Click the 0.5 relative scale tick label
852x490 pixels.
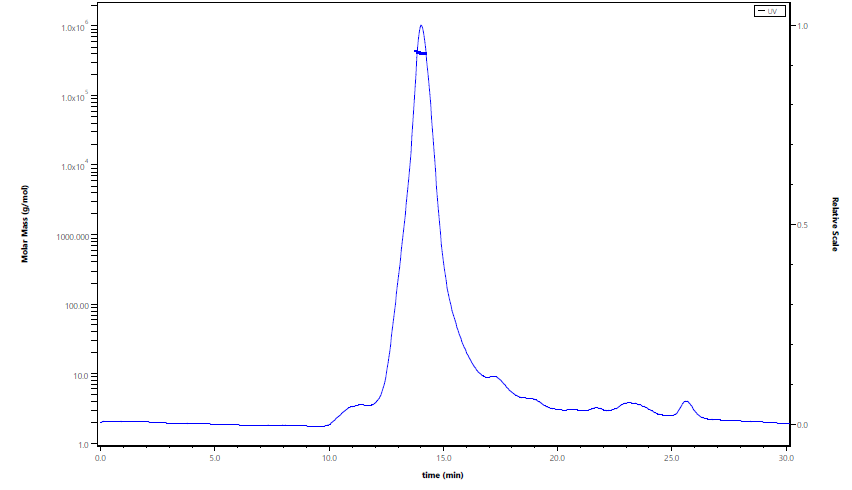[803, 225]
